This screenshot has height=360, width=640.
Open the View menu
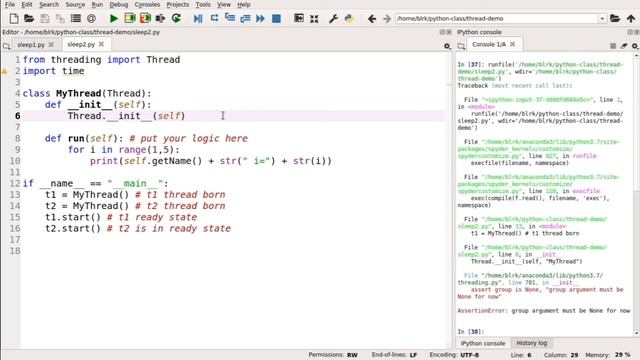[224, 4]
